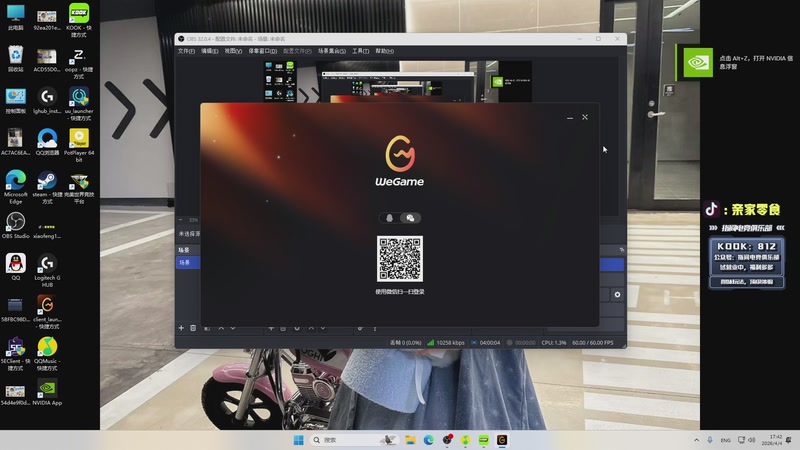This screenshot has height=450, width=800.
Task: Open OBS 文件 menu
Action: click(186, 51)
